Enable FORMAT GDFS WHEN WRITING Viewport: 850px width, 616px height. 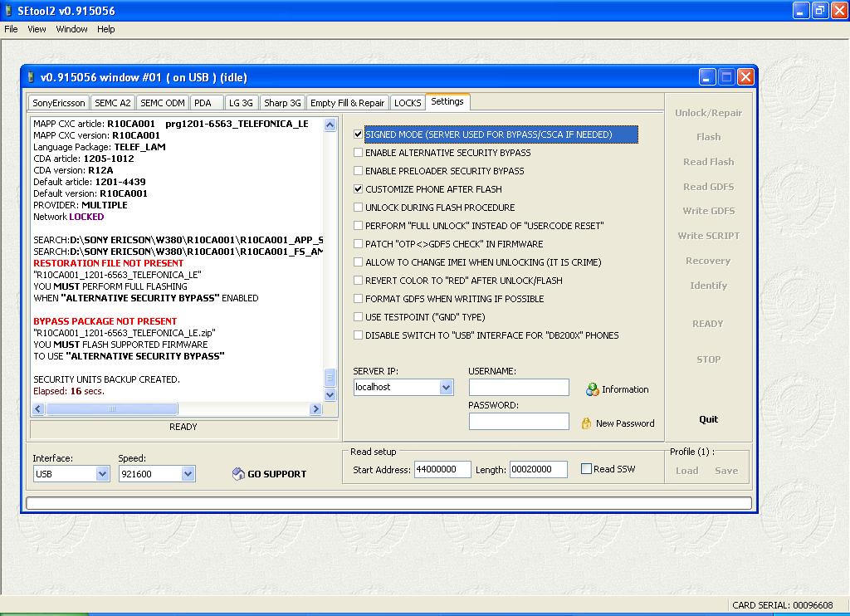click(x=358, y=298)
